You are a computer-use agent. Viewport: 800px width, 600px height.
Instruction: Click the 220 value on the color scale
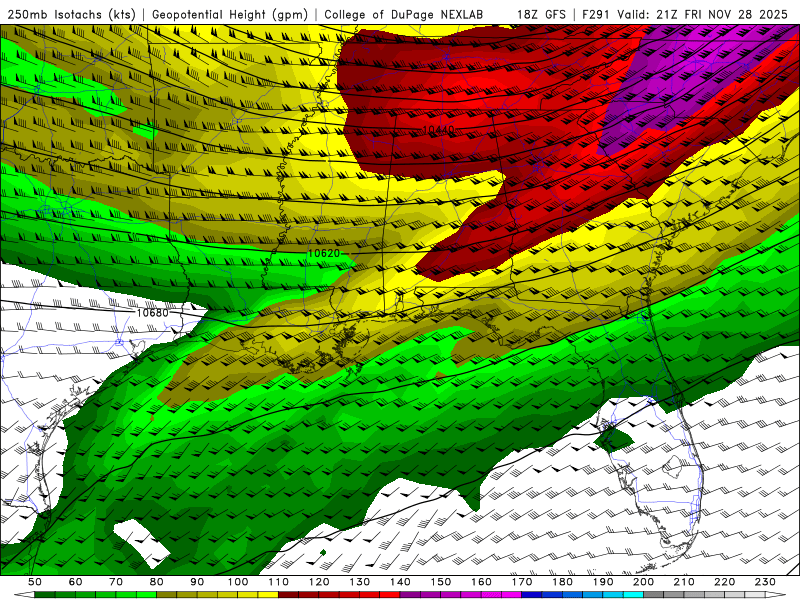point(724,582)
